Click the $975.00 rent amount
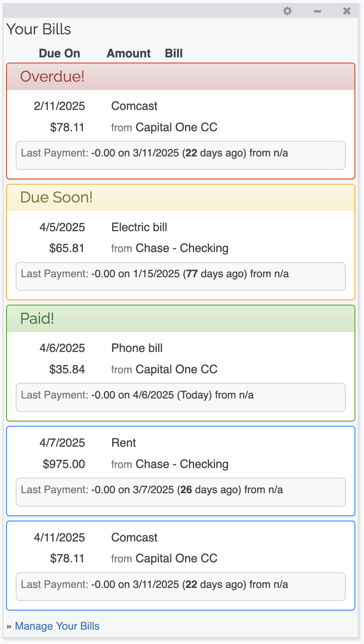This screenshot has height=644, width=364. [64, 464]
